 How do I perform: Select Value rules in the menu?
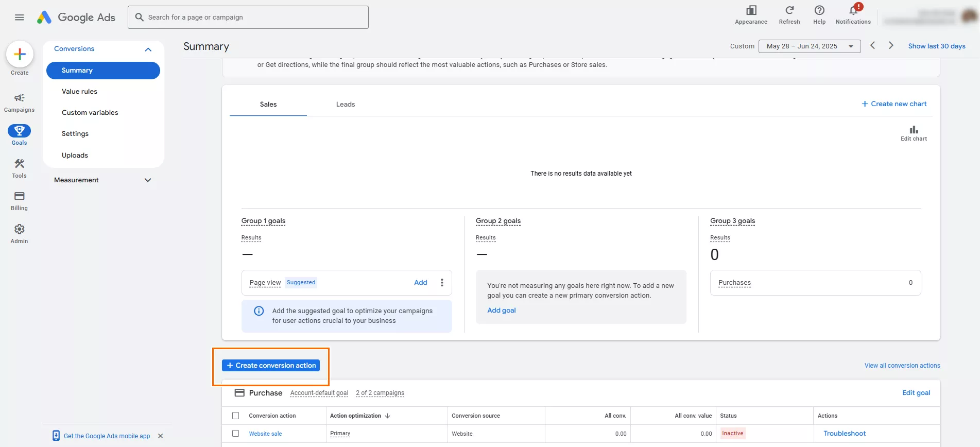coord(79,92)
